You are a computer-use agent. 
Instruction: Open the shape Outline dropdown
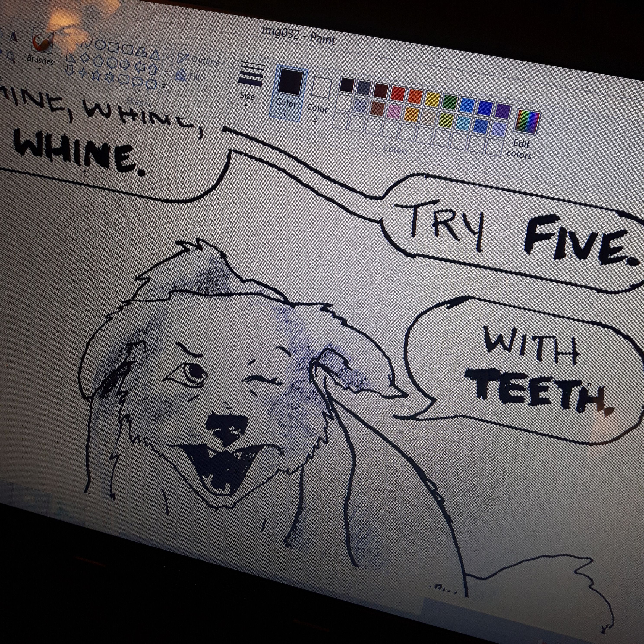coord(202,60)
